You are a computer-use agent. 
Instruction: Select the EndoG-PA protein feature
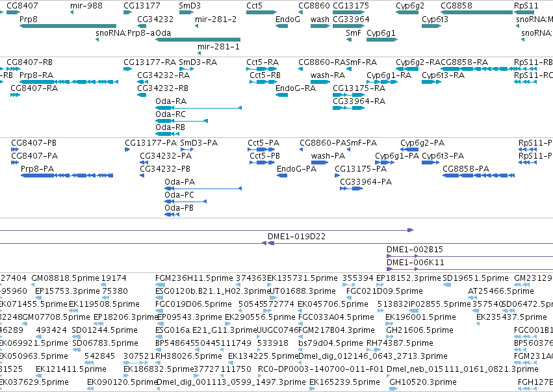coord(282,176)
